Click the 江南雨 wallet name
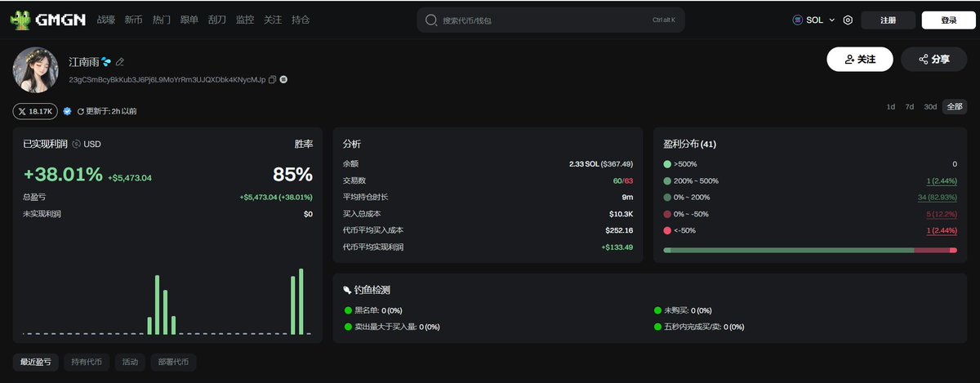Image resolution: width=980 pixels, height=383 pixels. click(x=83, y=62)
